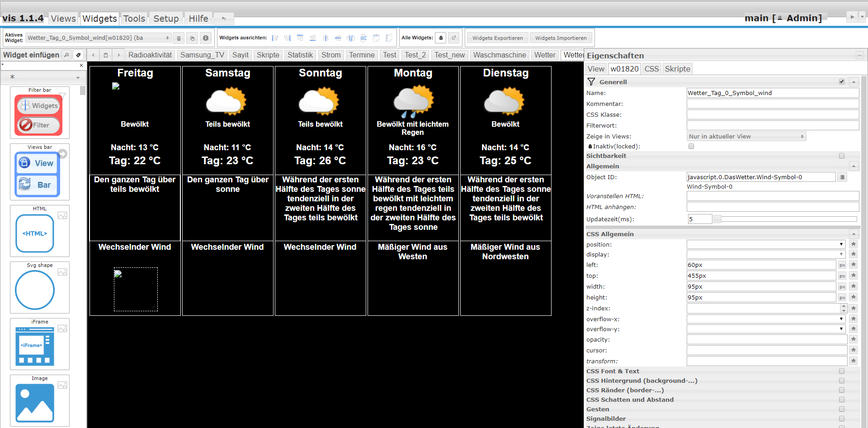
Task: Open the Setup menu
Action: coord(166,19)
